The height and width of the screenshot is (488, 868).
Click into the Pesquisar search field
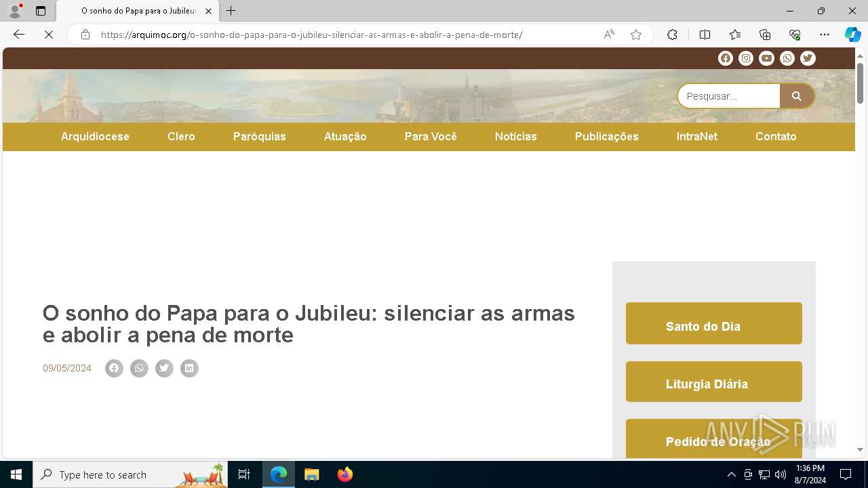(730, 96)
